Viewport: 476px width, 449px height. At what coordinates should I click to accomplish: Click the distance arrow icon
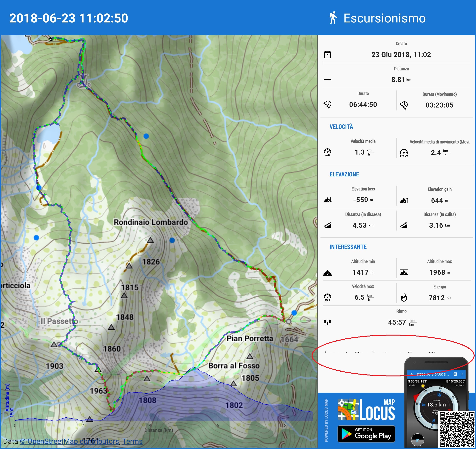[x=327, y=79]
